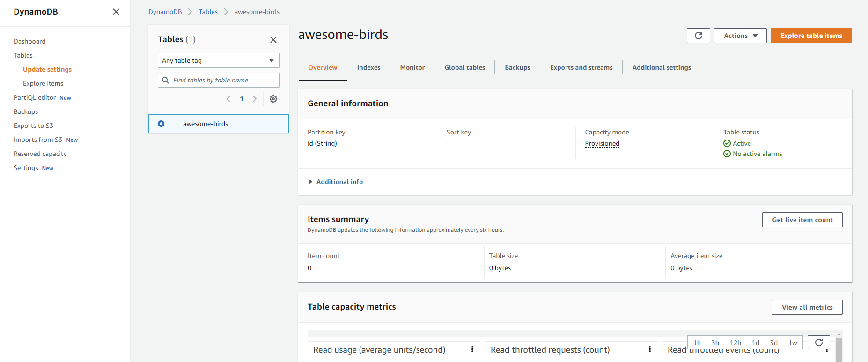Open the Any table tag dropdown

[218, 60]
